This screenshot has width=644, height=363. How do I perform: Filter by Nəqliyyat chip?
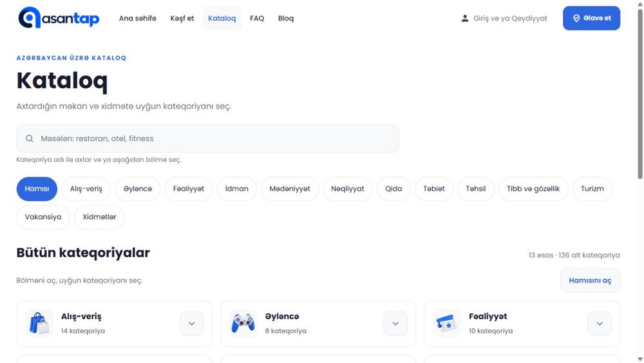[x=348, y=189]
